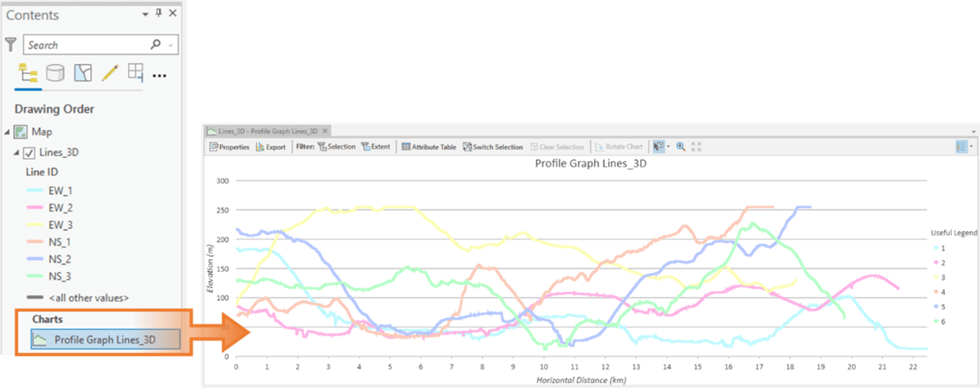Click the NS_2 blue line symbol

click(35, 259)
